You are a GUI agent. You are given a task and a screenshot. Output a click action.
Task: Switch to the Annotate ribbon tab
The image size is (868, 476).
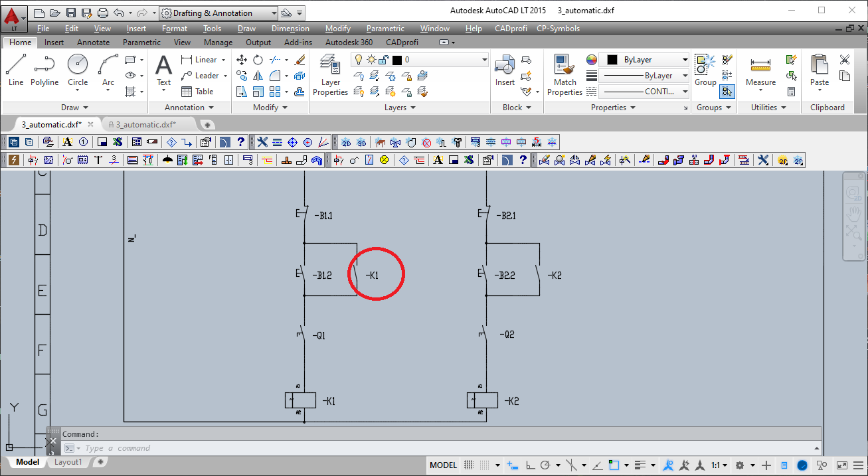93,42
